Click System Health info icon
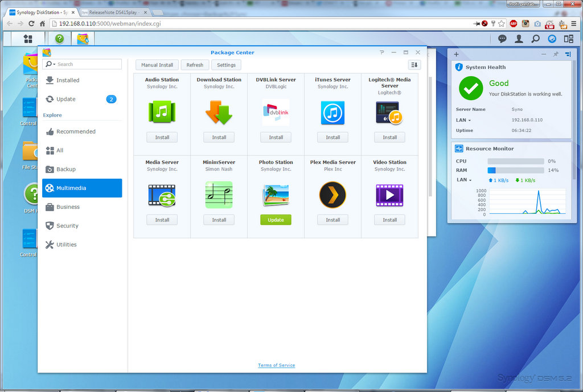 459,67
